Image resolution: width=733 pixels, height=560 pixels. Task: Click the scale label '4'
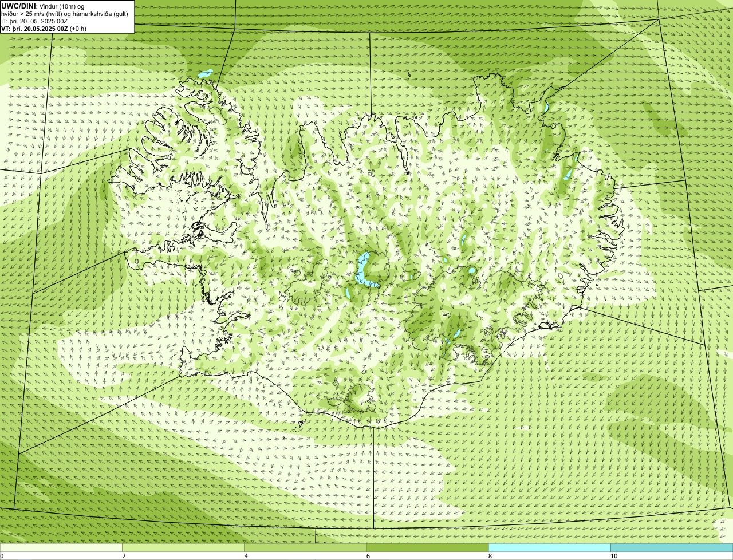click(x=246, y=556)
